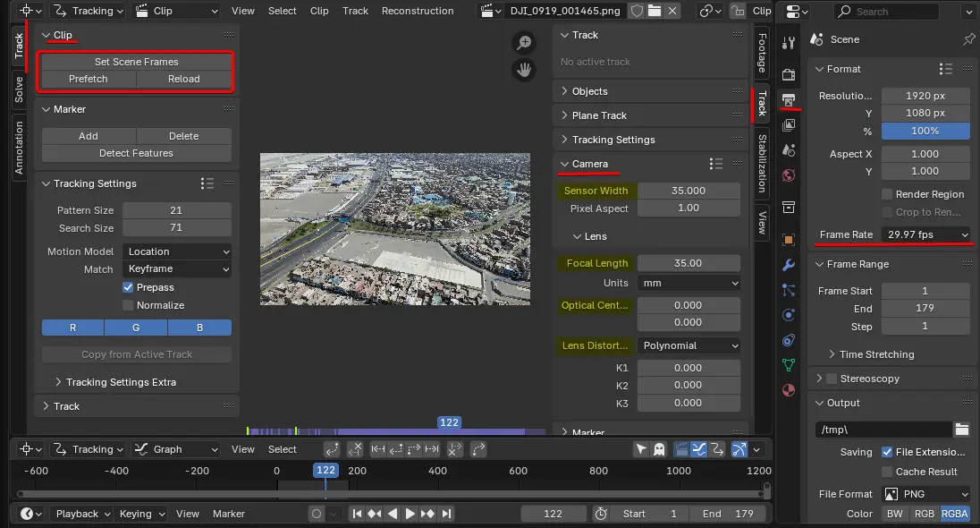The height and width of the screenshot is (528, 980).
Task: Open the Tool properties wrench-screwdriver tab
Action: pos(788,43)
